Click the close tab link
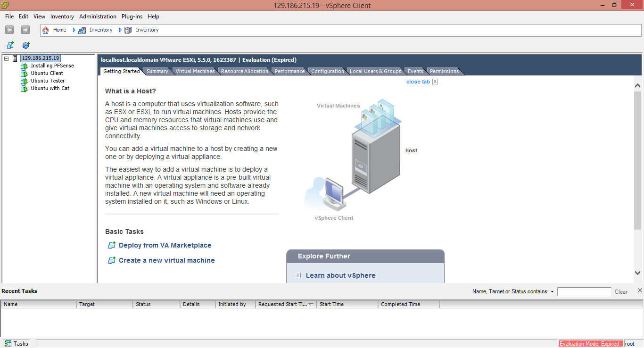644x348 pixels. point(418,82)
